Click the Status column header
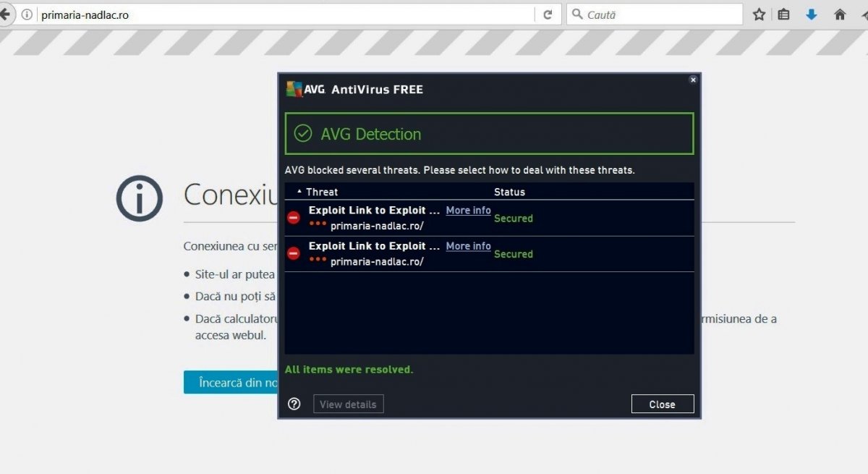 [x=509, y=192]
